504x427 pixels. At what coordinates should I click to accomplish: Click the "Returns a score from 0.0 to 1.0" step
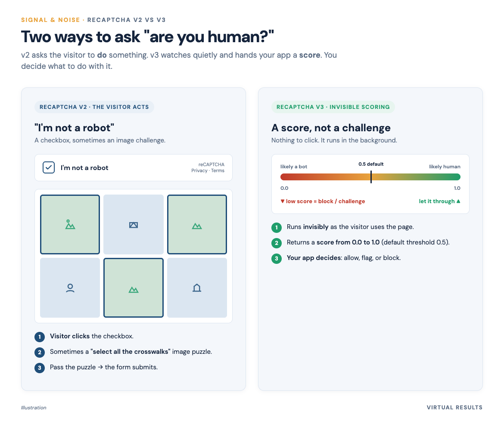click(368, 242)
